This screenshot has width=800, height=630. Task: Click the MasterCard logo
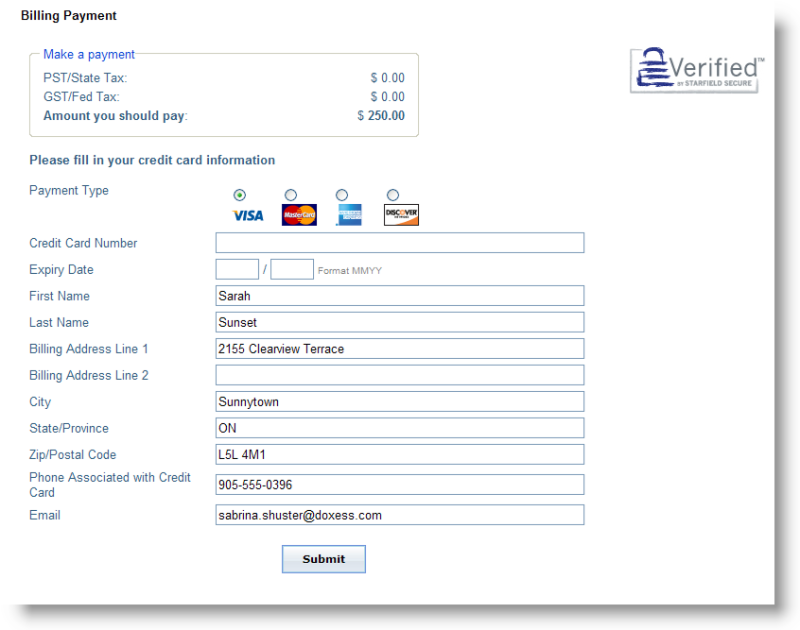coord(299,215)
